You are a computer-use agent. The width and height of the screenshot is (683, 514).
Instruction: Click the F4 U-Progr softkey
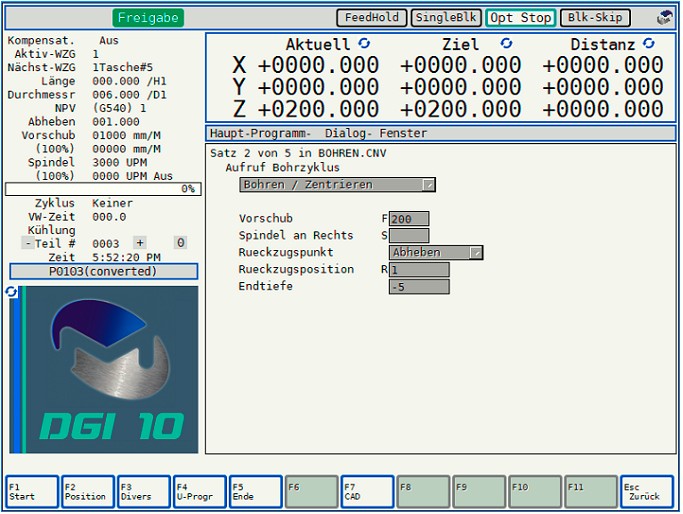click(x=199, y=492)
